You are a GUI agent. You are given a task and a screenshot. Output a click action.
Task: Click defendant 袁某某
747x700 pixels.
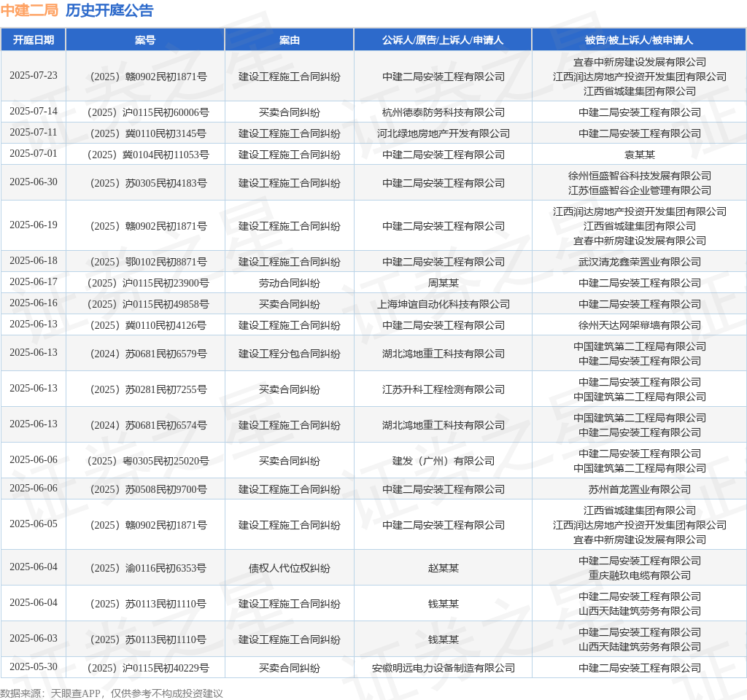click(x=639, y=155)
